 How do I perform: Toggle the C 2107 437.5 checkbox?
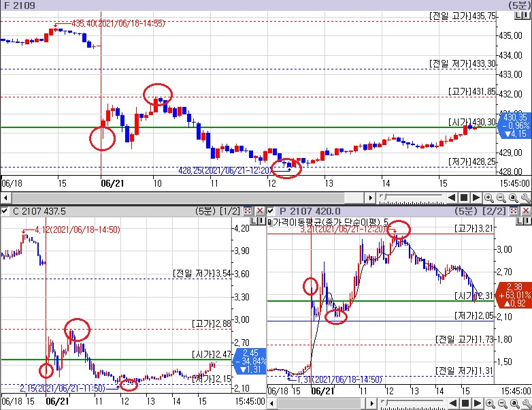click(4, 211)
